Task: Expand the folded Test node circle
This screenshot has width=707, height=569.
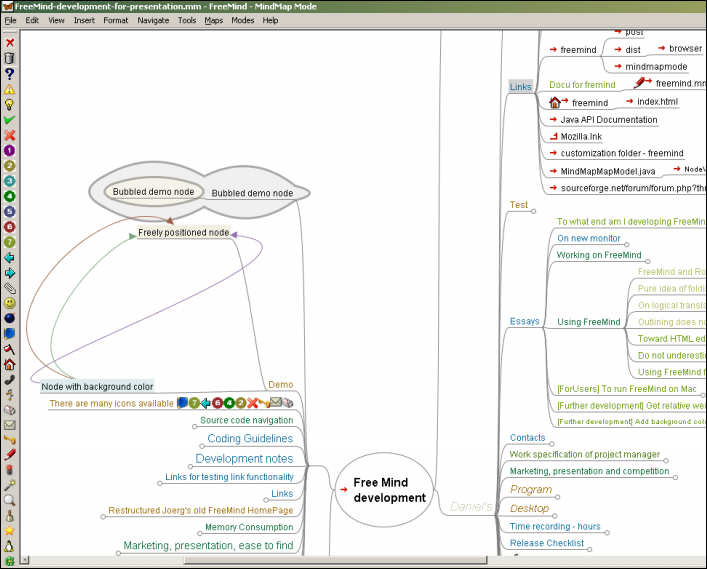Action: click(x=533, y=211)
